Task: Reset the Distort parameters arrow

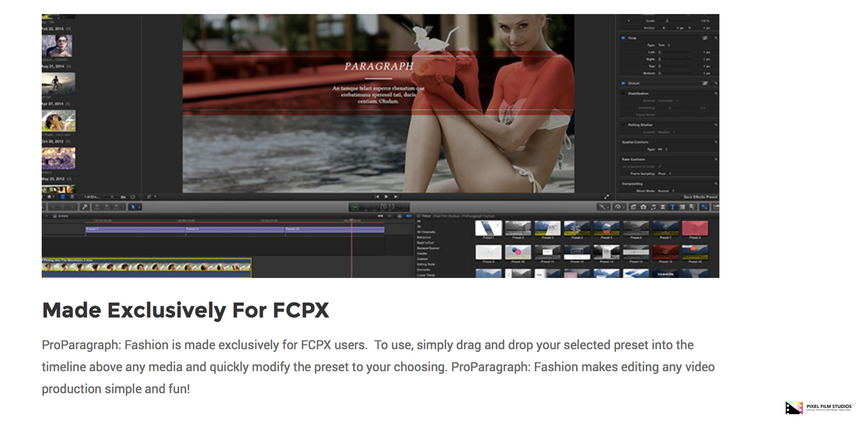Action: pyautogui.click(x=716, y=83)
